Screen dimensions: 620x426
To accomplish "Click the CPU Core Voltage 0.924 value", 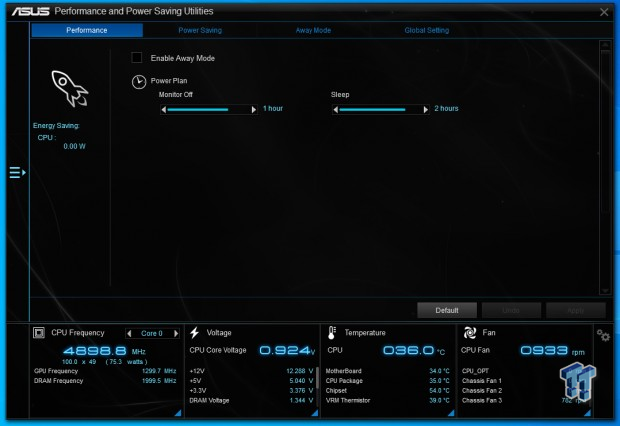I will click(287, 350).
